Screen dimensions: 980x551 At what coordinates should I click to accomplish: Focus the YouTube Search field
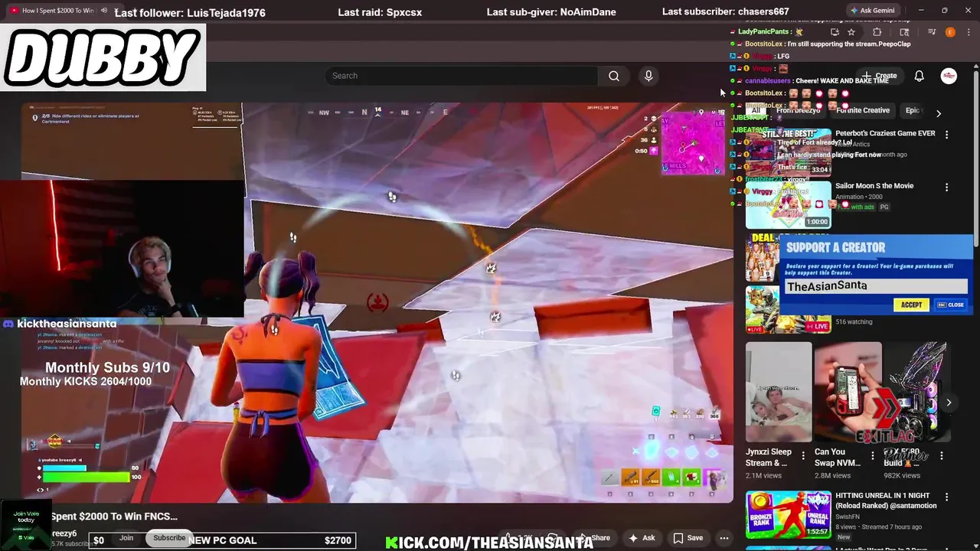pyautogui.click(x=462, y=76)
